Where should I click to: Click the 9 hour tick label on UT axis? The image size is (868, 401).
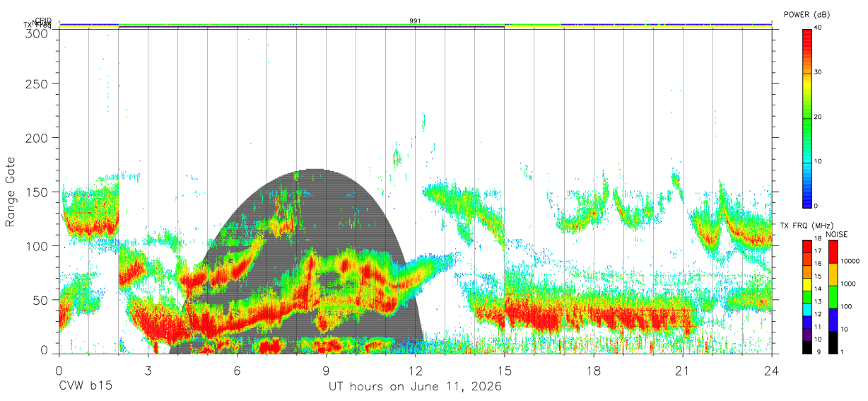coord(326,371)
